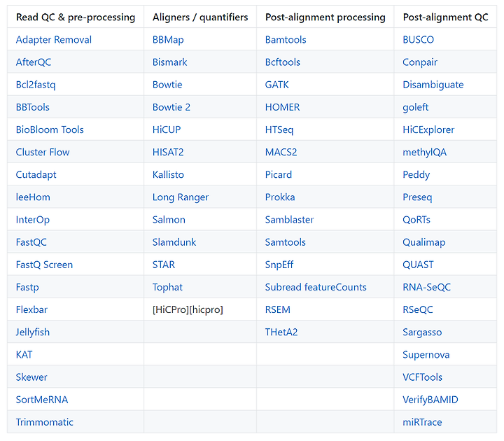Select the Preseq link
Image resolution: width=504 pixels, height=441 pixels.
tap(417, 197)
